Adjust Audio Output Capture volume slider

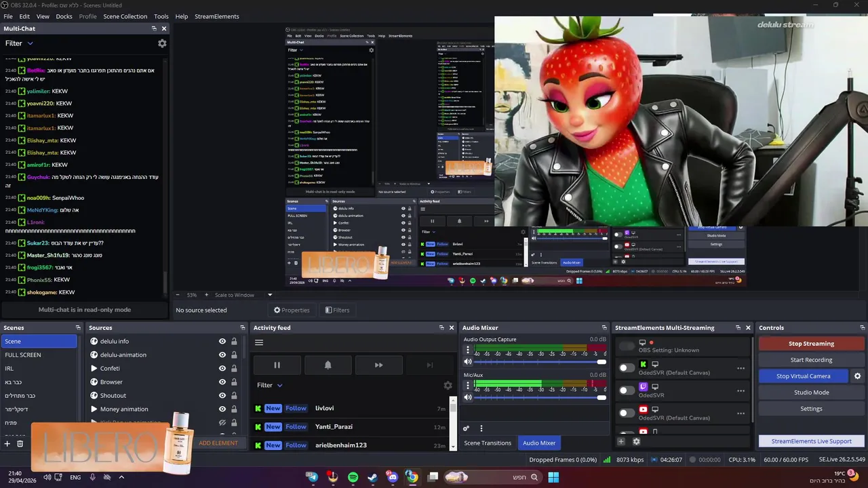coord(539,362)
